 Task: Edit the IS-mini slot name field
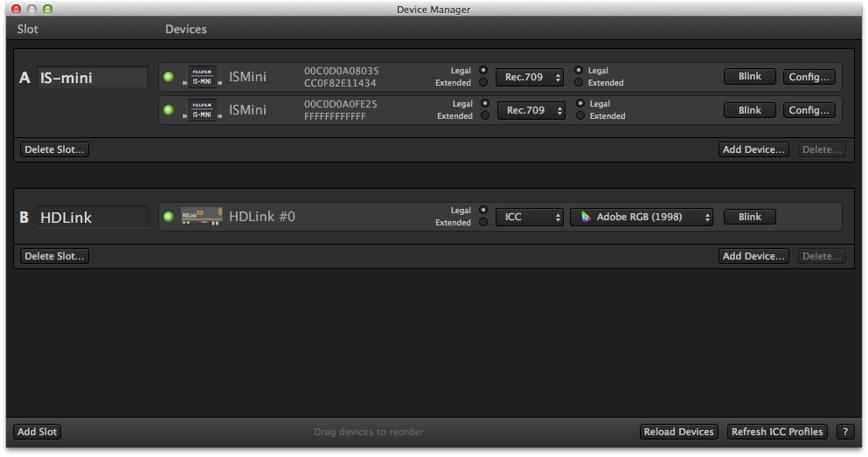93,78
